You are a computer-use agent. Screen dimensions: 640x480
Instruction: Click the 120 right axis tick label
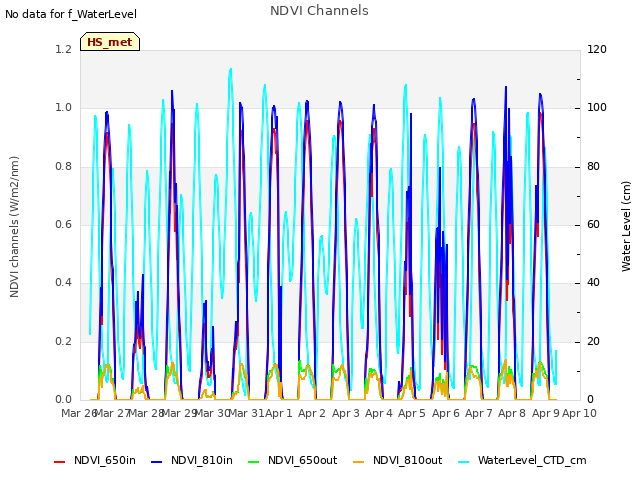coord(597,49)
